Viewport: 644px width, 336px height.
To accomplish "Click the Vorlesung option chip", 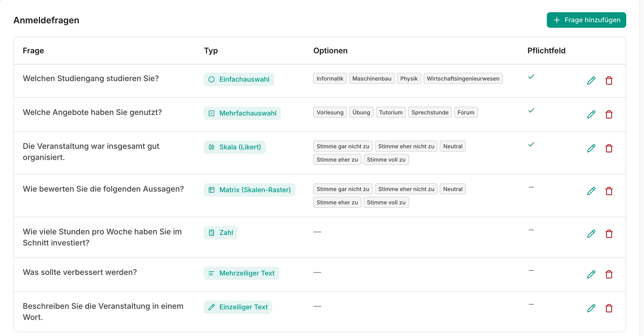I will (330, 112).
